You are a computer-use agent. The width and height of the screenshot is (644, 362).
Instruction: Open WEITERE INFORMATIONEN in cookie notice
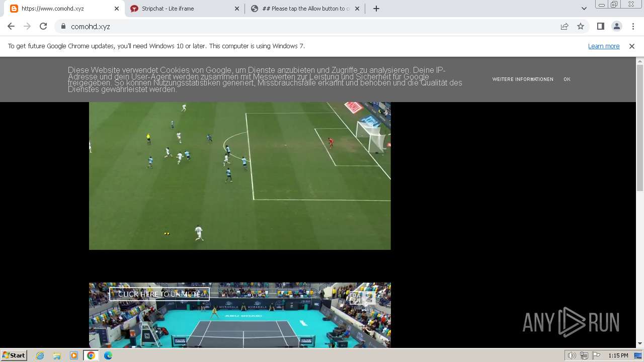(523, 79)
